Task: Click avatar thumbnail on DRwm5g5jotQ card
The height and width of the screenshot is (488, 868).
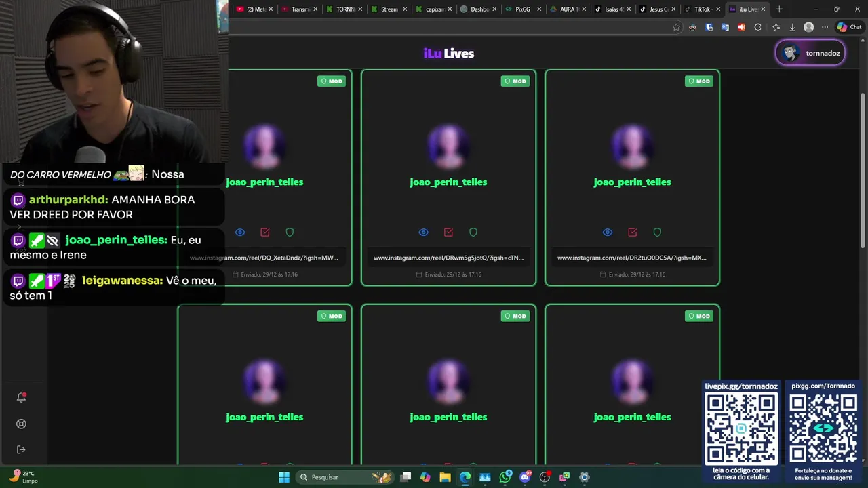Action: pyautogui.click(x=448, y=146)
